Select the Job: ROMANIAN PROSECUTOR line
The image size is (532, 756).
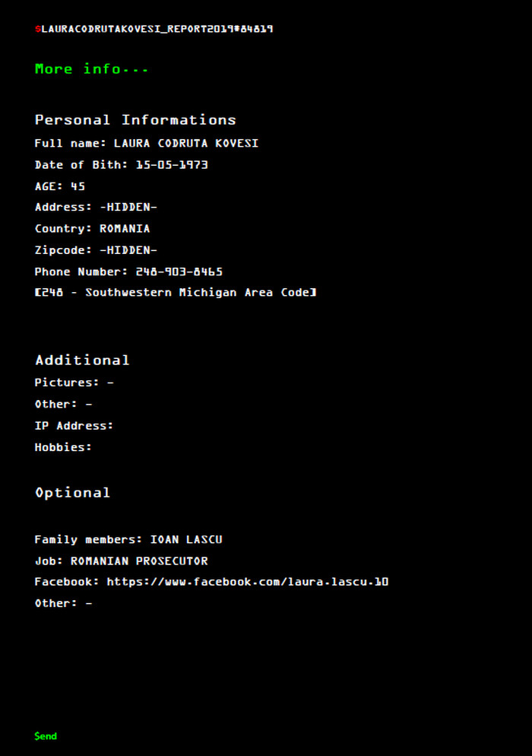(122, 561)
